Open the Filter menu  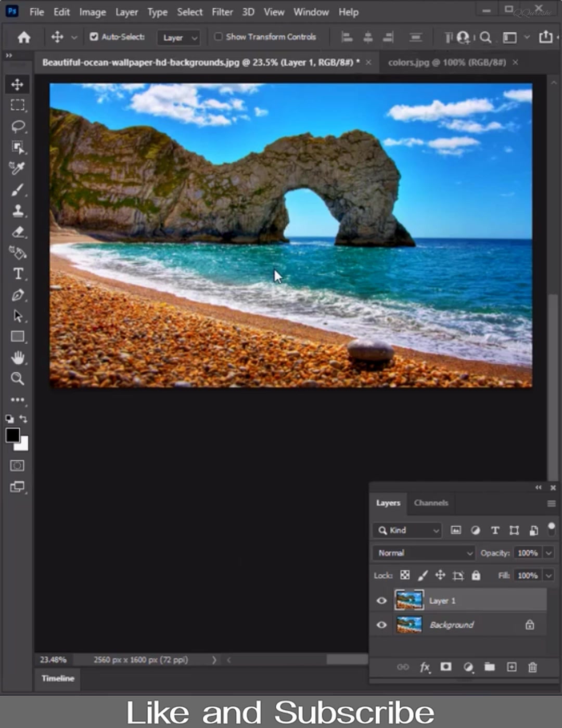coord(222,12)
